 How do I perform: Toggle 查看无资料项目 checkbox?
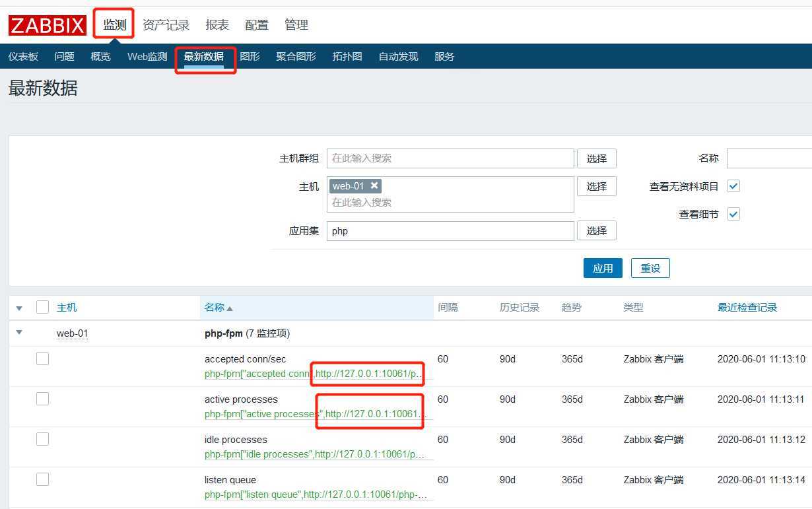(x=733, y=186)
